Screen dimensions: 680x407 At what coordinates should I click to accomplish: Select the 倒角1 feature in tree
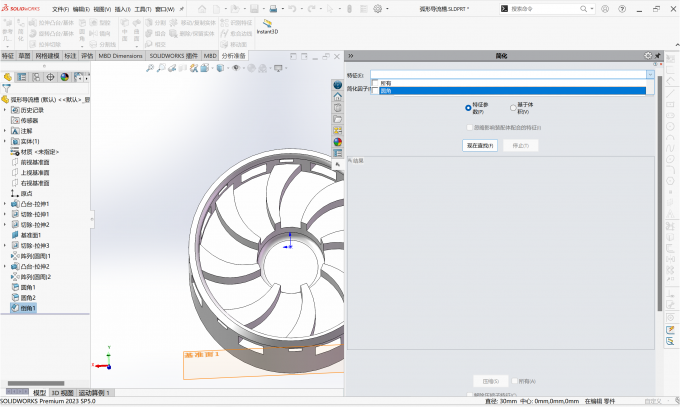pyautogui.click(x=23, y=308)
